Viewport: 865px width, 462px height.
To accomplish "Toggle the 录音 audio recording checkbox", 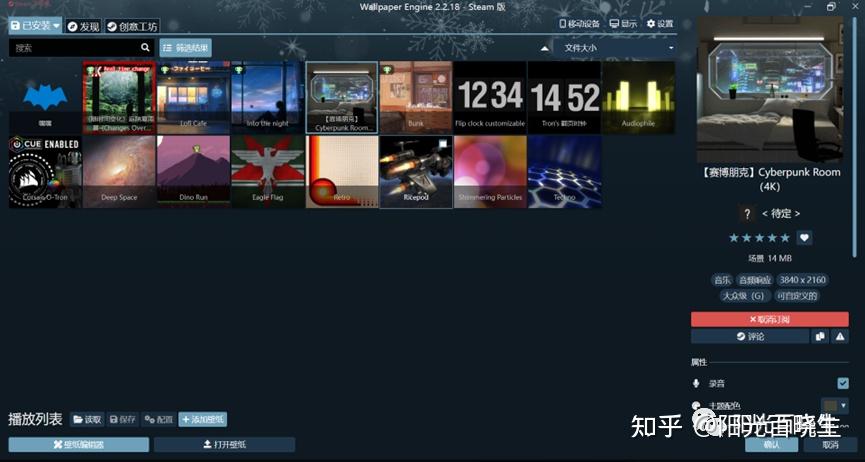I will pos(842,383).
